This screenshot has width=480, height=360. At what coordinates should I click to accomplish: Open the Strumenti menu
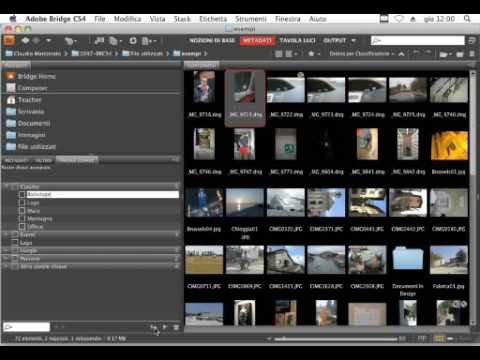tap(251, 19)
